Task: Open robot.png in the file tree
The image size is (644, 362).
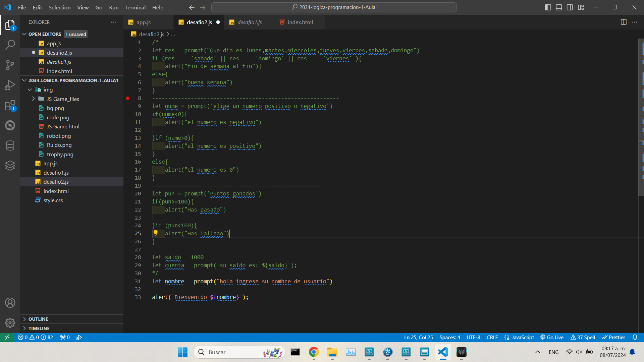Action: coord(59,136)
